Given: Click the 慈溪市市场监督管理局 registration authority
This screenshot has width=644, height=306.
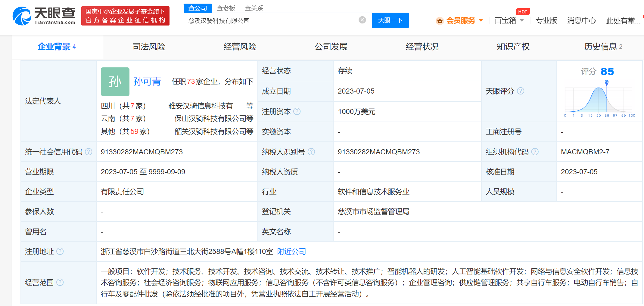Looking at the screenshot, I should click(374, 212).
